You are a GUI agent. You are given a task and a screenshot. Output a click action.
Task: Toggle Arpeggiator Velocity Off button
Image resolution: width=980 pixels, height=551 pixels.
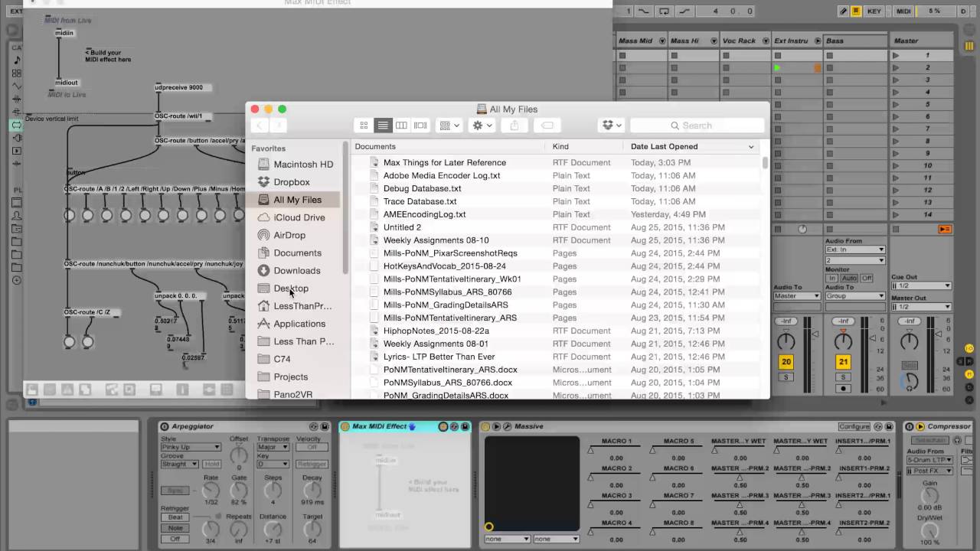[312, 447]
